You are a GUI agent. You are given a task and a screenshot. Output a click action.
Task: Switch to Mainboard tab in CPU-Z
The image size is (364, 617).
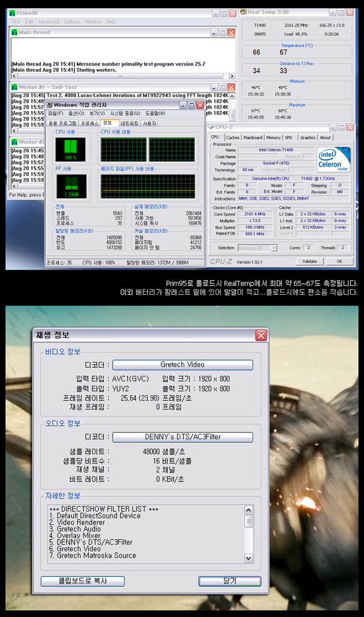253,137
